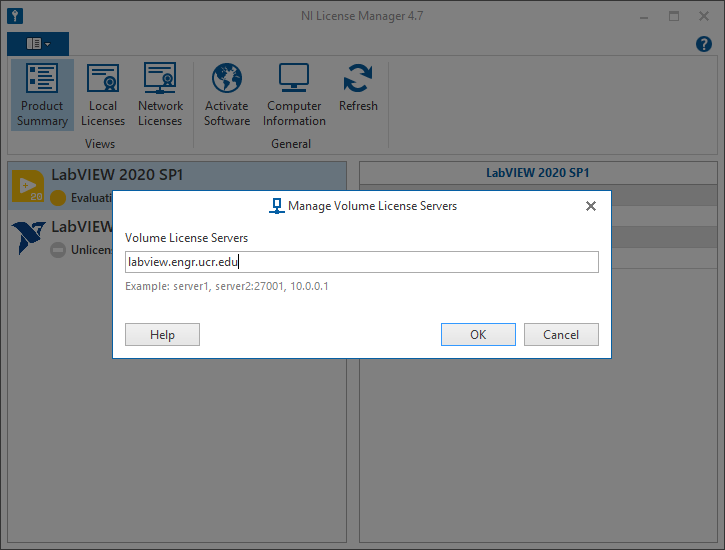Image resolution: width=725 pixels, height=550 pixels.
Task: Click the NI eagle product icon
Action: tap(27, 237)
